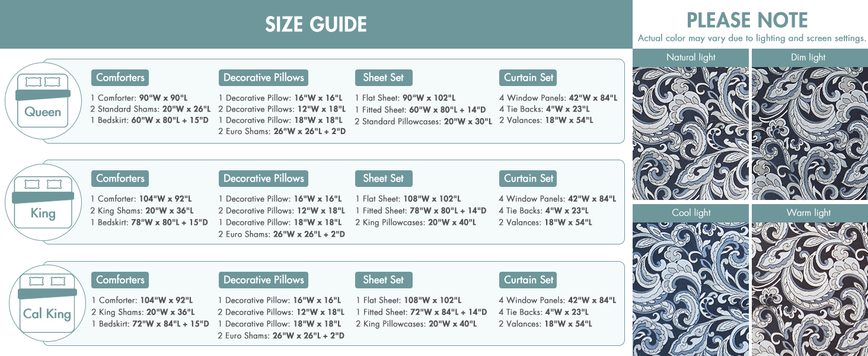Image resolution: width=868 pixels, height=356 pixels.
Task: View the Warm light fabric swatch
Action: [809, 289]
